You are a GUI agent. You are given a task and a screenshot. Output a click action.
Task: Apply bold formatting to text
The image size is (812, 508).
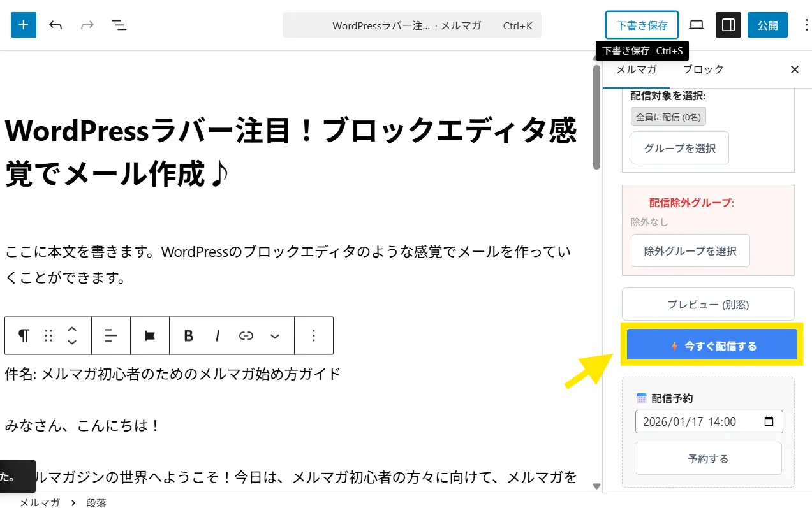tap(188, 336)
